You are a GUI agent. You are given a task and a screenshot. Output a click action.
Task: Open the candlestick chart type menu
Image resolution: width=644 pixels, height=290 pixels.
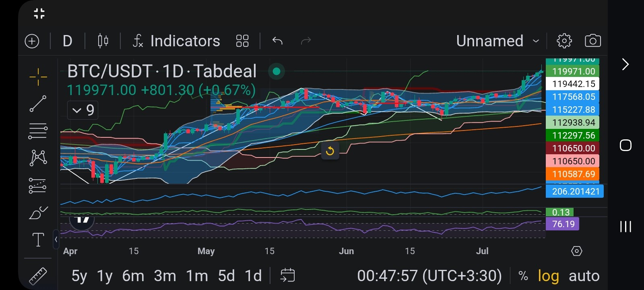pos(103,41)
